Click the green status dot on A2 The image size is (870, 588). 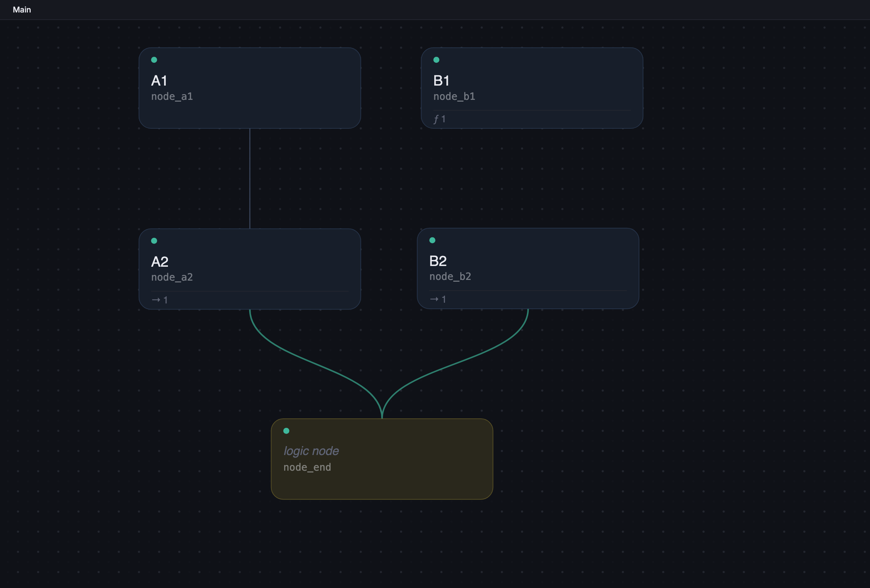pos(154,241)
